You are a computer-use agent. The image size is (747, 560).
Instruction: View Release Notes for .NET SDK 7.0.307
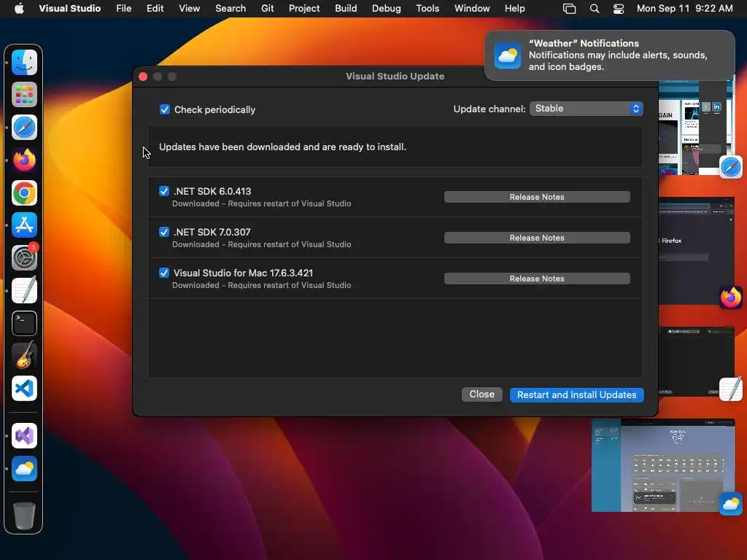pos(537,238)
